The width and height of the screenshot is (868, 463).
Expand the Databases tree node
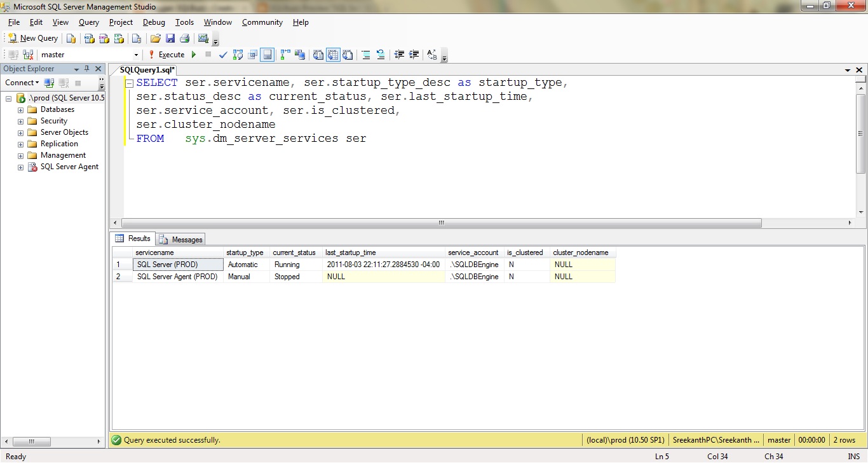[x=20, y=110]
